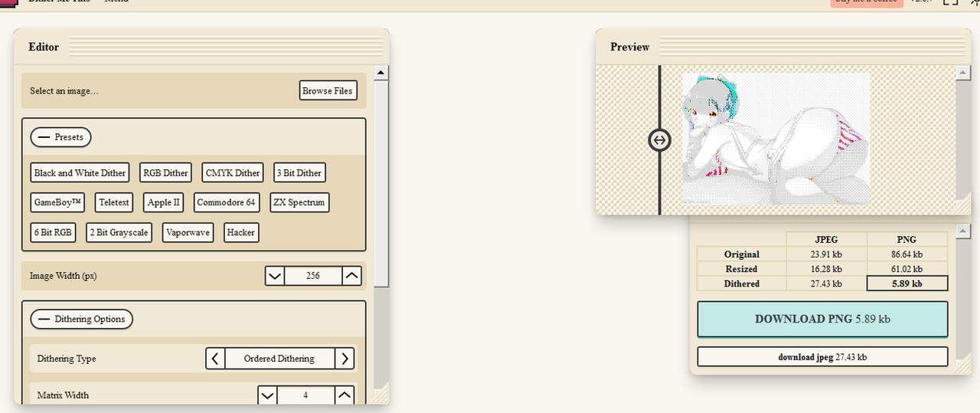This screenshot has width=980, height=413.
Task: Click the Ordered Dithering type selector
Action: (x=280, y=359)
